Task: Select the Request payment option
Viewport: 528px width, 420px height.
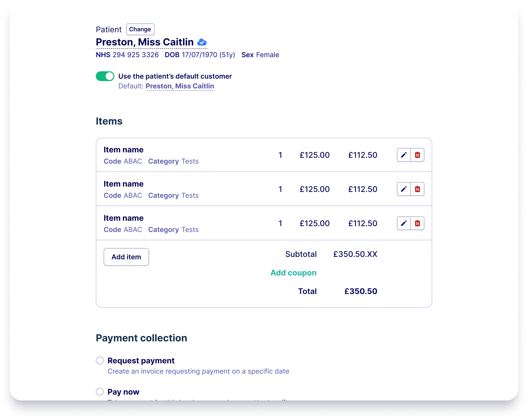Action: (100, 360)
